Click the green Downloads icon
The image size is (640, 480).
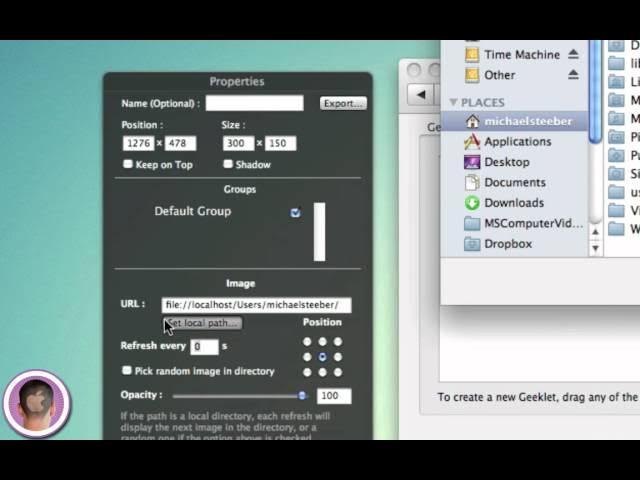click(x=472, y=203)
